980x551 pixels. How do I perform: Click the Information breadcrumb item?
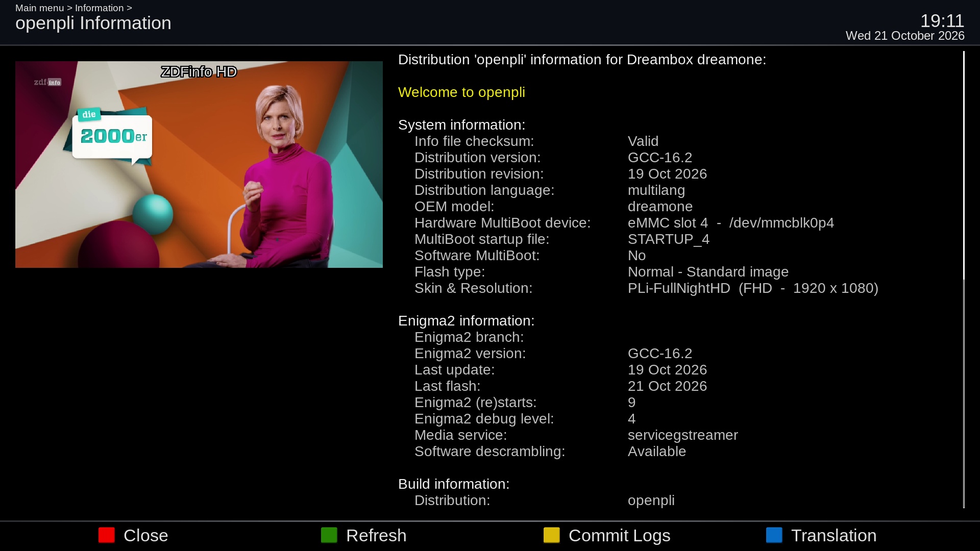click(x=99, y=8)
